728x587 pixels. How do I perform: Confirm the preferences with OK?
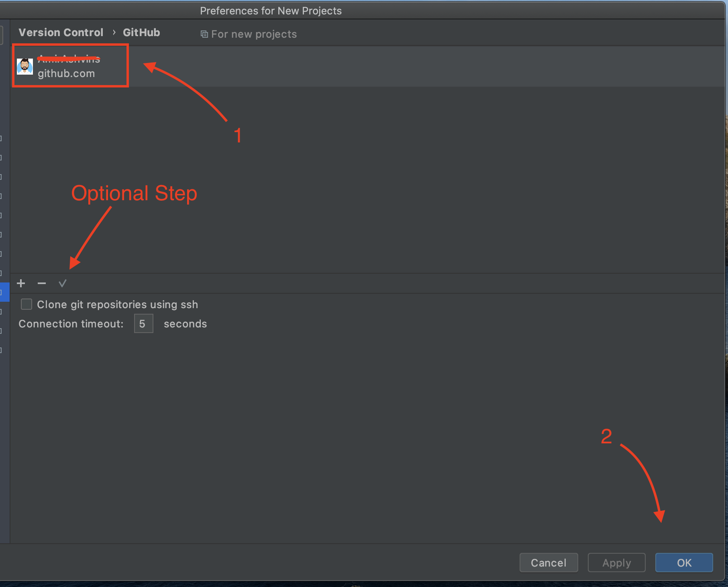[684, 563]
